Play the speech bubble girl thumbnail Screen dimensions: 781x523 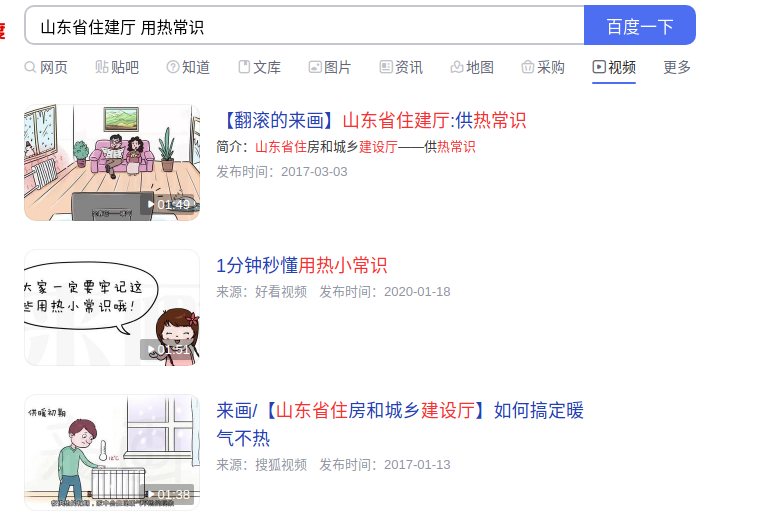tap(112, 307)
